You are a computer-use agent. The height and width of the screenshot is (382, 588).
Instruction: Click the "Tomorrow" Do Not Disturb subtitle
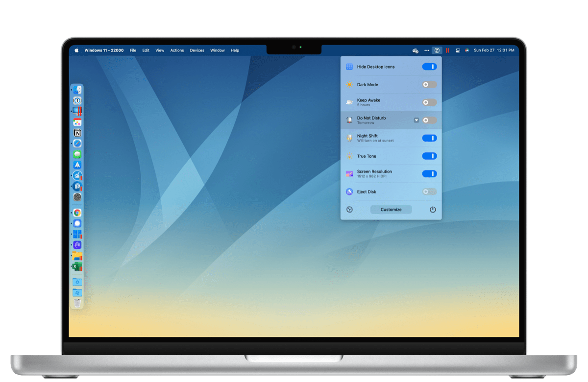tap(366, 123)
